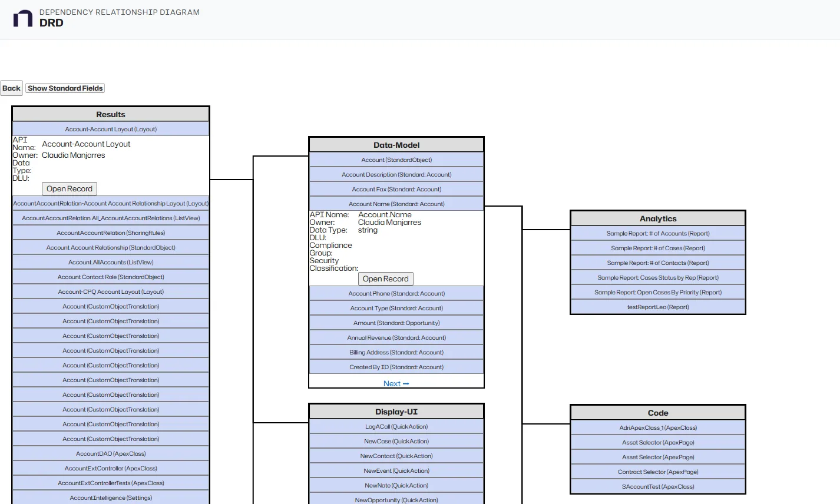Select Billing Address (Standard: Account) row
This screenshot has width=840, height=504.
point(396,352)
